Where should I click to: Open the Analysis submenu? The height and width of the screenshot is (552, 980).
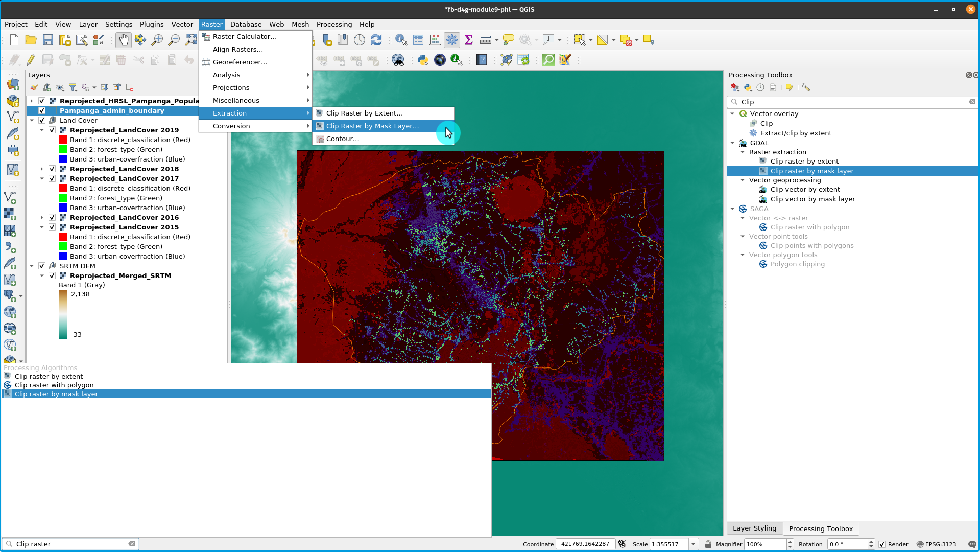point(255,75)
